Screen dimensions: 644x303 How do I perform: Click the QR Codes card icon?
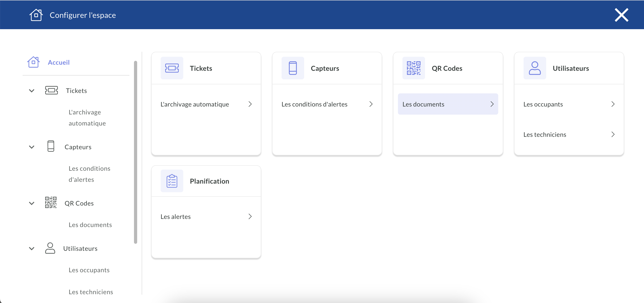pos(414,68)
